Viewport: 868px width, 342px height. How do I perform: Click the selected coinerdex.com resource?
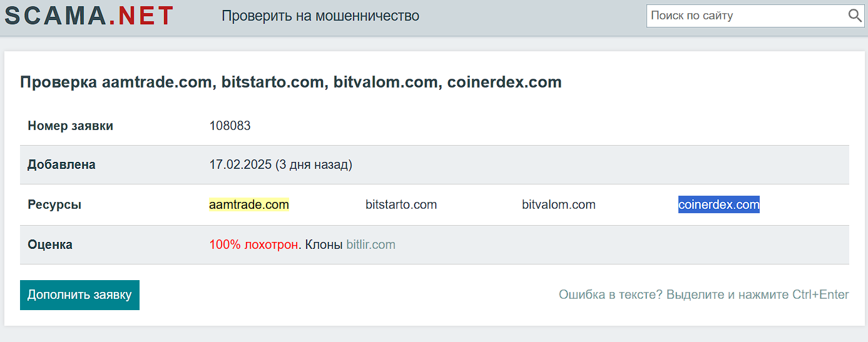click(718, 204)
